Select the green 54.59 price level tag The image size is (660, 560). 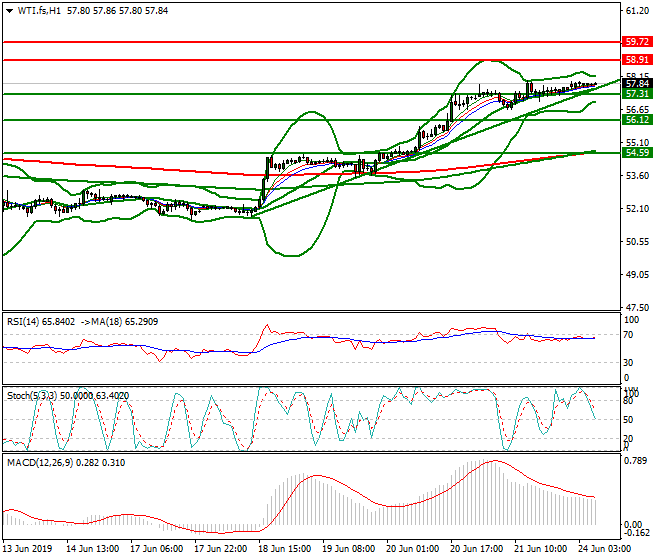(x=636, y=153)
